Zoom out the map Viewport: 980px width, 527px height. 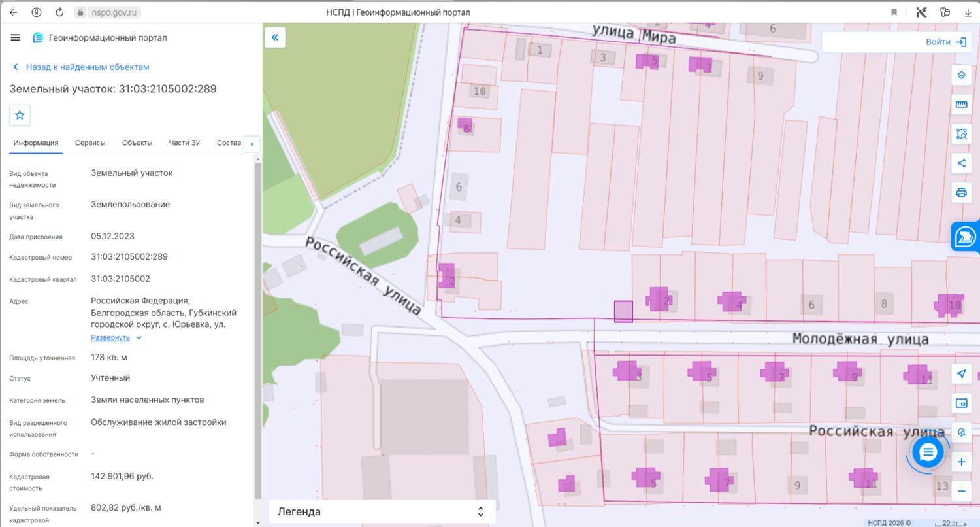(x=961, y=491)
